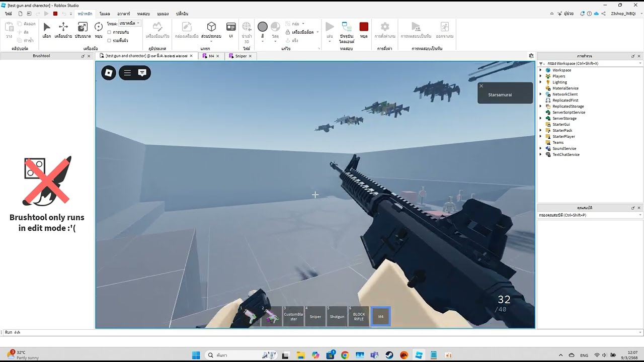This screenshot has height=362, width=644.
Task: Select the M4 hotbar slot
Action: tap(381, 316)
